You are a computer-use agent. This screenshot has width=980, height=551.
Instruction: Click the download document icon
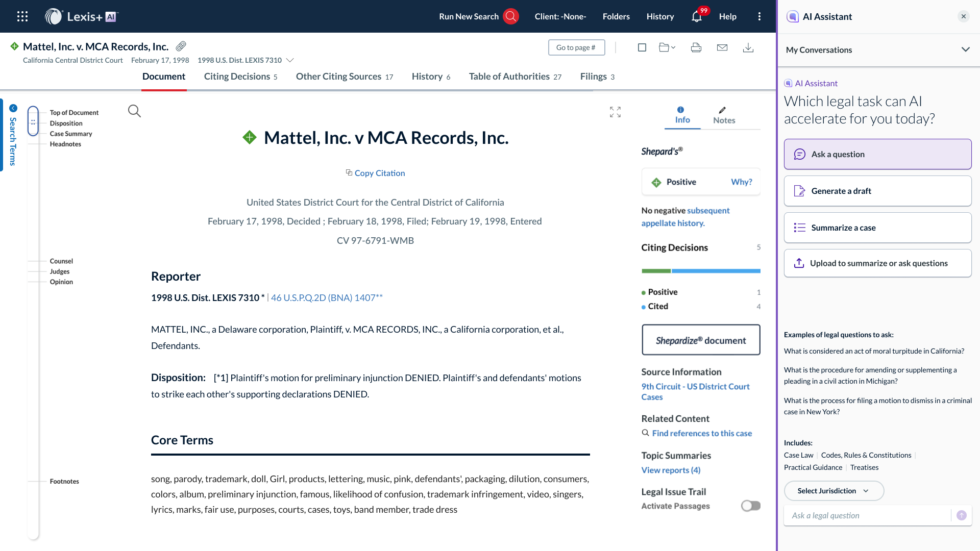click(748, 47)
